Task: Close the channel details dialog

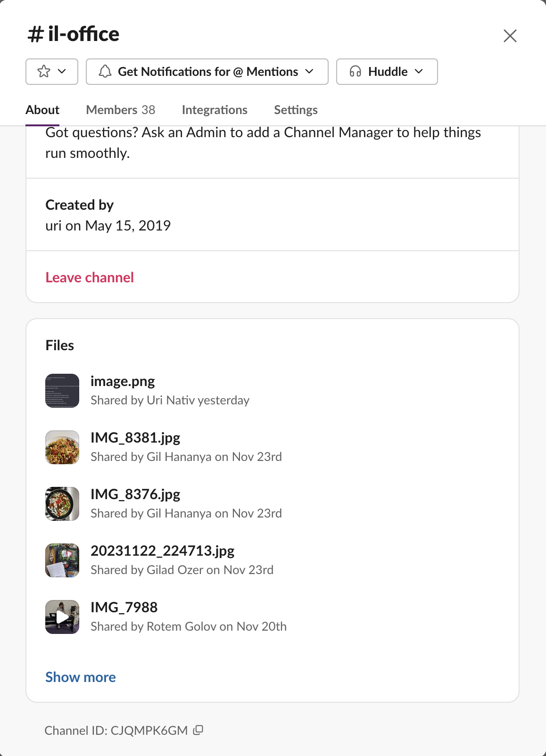Action: (x=510, y=36)
